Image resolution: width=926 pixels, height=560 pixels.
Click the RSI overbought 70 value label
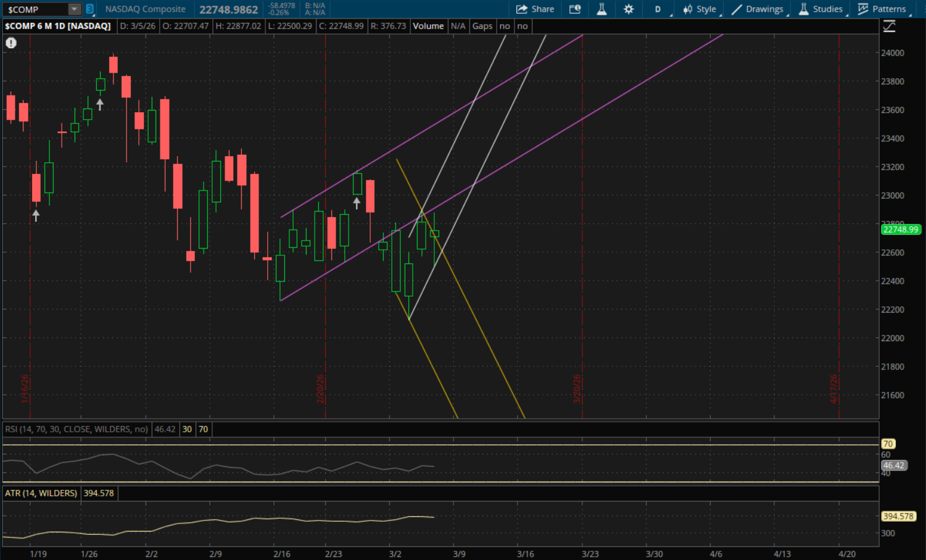click(x=203, y=429)
